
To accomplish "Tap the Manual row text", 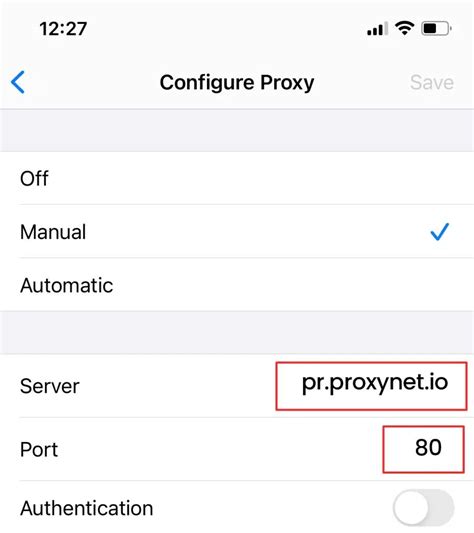I will tap(53, 232).
